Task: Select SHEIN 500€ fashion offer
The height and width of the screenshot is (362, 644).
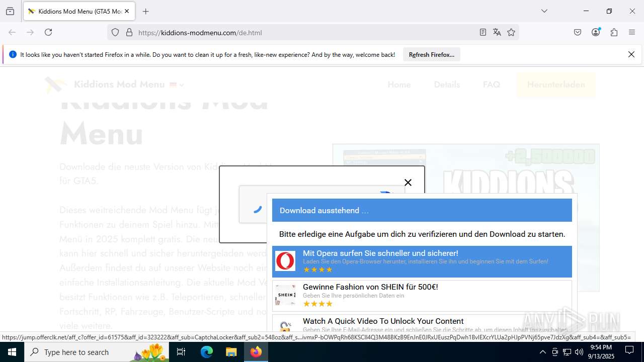Action: point(422,296)
